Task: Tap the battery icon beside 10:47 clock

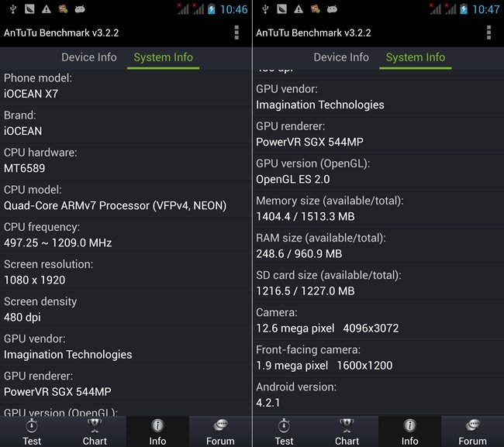Action: pyautogui.click(x=464, y=9)
